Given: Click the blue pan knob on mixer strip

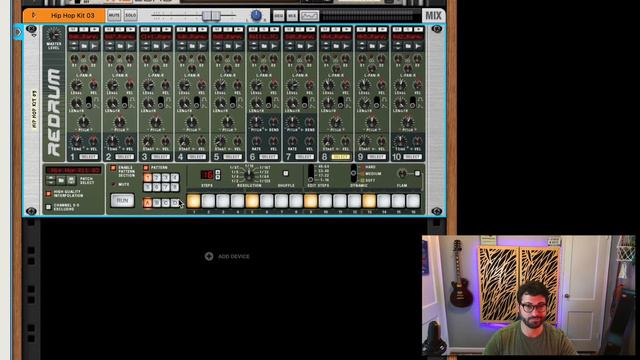Looking at the screenshot, I should point(256,15).
